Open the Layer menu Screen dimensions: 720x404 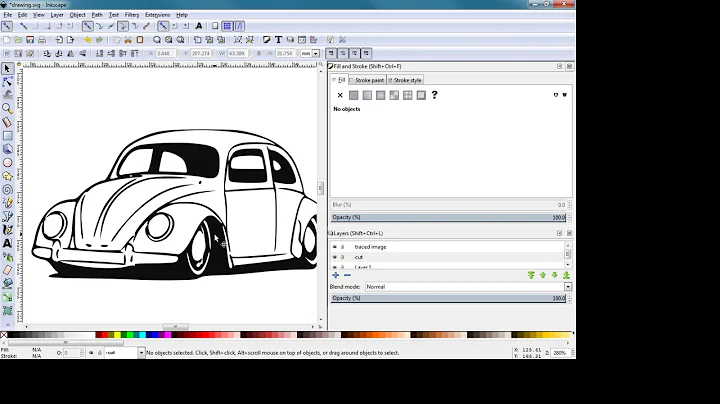[57, 15]
